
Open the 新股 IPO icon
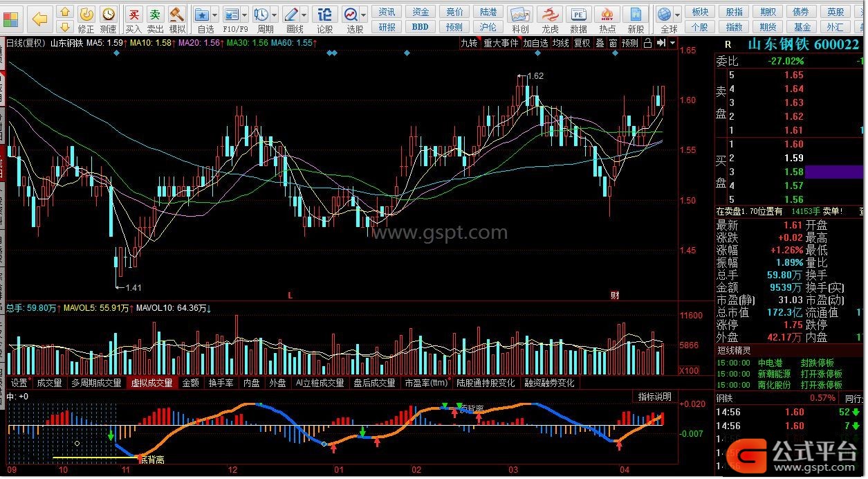636,19
